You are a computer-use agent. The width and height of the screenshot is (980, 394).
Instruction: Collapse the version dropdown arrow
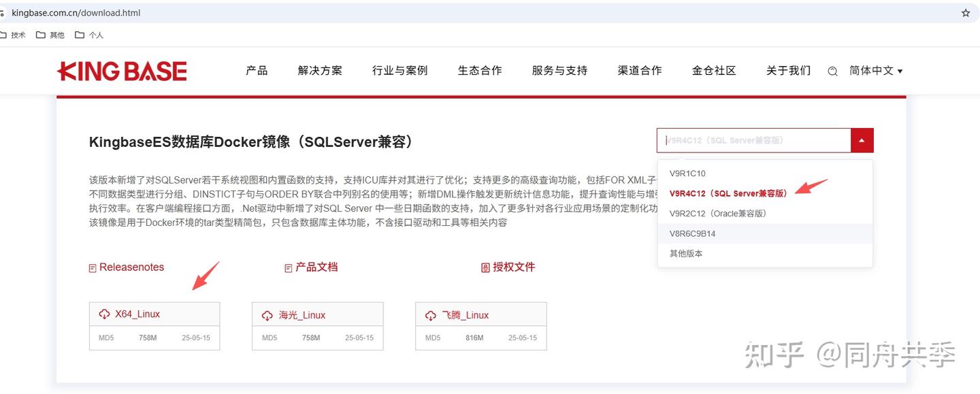point(862,140)
